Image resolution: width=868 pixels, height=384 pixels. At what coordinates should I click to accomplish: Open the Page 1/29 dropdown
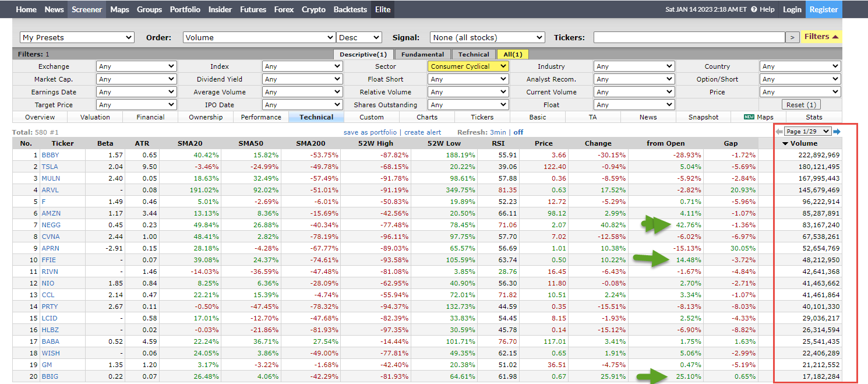pos(808,132)
